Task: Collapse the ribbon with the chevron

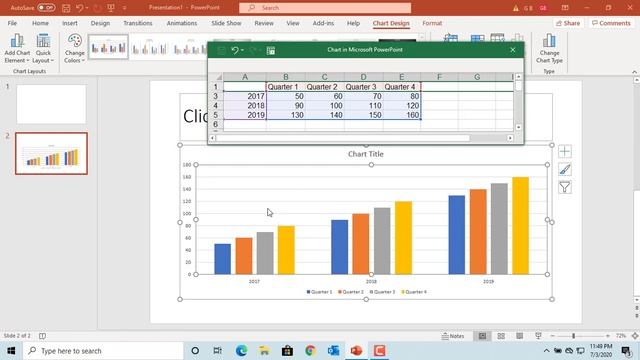Action: [634, 72]
